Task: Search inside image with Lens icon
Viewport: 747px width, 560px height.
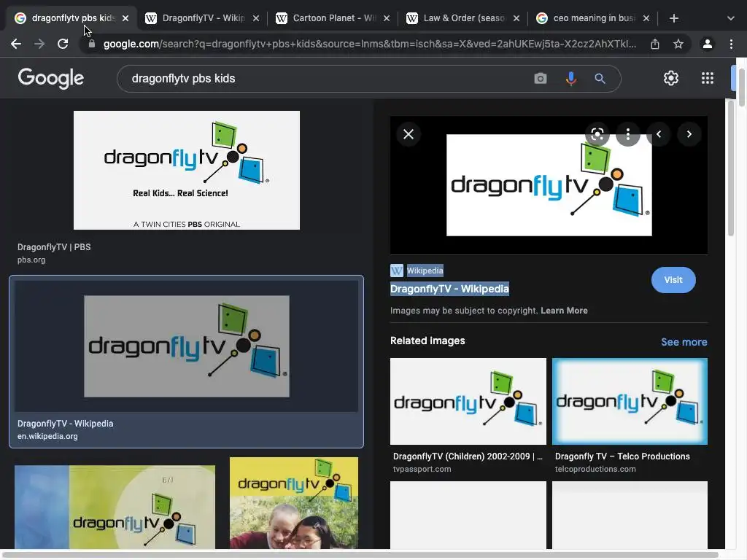Action: click(x=597, y=134)
